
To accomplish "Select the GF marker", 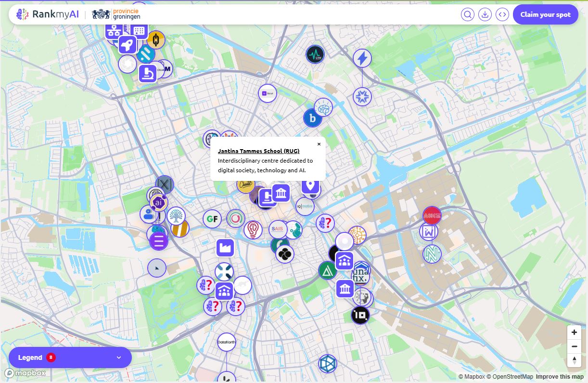I will pyautogui.click(x=212, y=219).
